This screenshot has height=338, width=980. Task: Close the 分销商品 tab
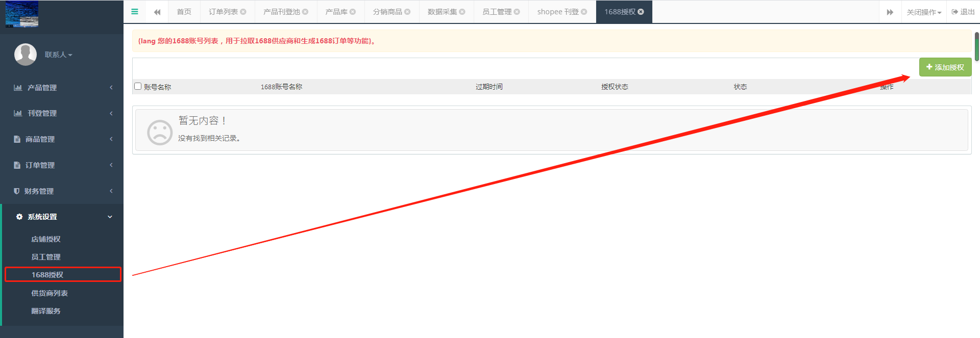407,12
